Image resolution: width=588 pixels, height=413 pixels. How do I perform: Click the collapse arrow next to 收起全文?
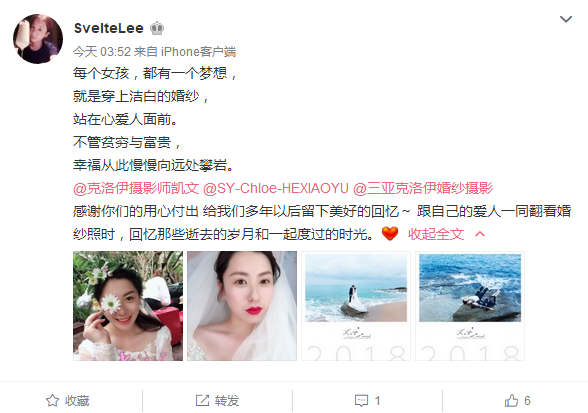pos(480,234)
